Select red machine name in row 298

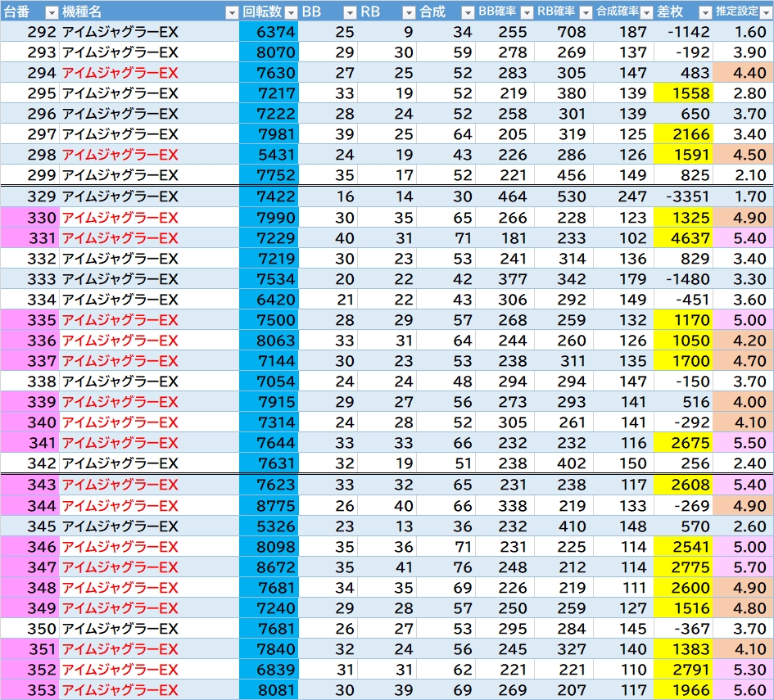(149, 155)
